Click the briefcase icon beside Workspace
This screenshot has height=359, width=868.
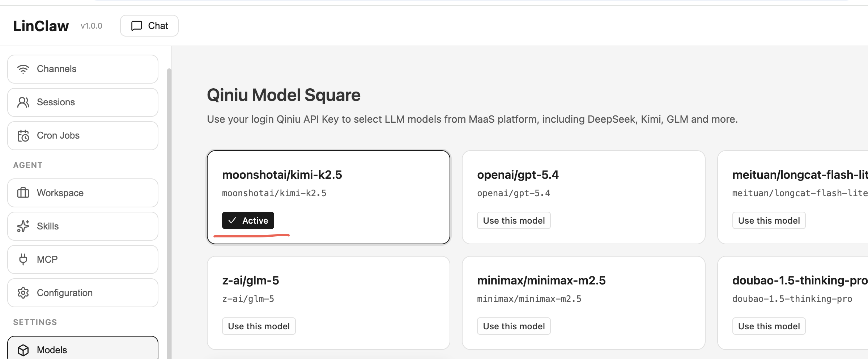pyautogui.click(x=23, y=193)
